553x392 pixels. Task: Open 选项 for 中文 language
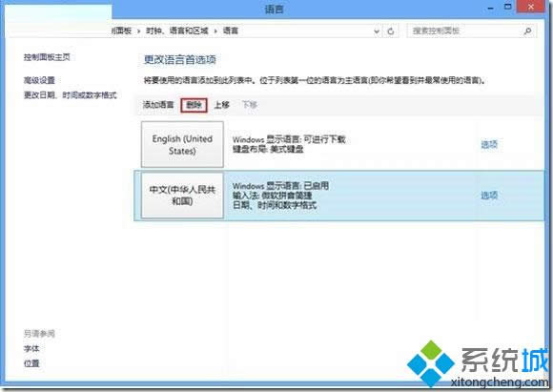coord(489,196)
